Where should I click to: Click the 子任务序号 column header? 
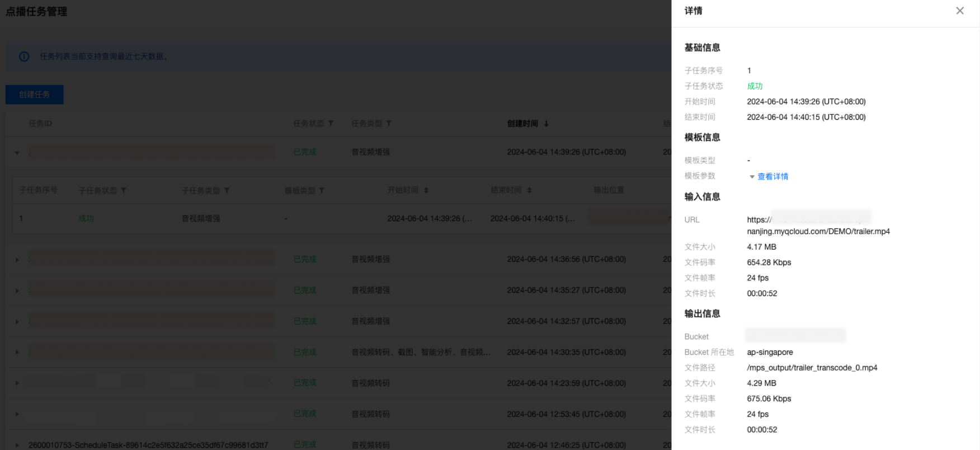coord(39,190)
